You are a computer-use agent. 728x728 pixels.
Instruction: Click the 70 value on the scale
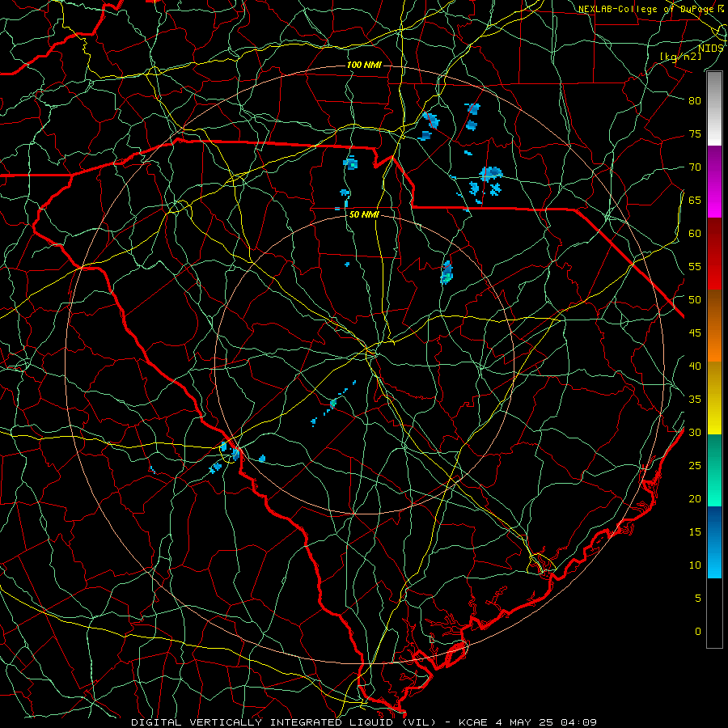695,167
